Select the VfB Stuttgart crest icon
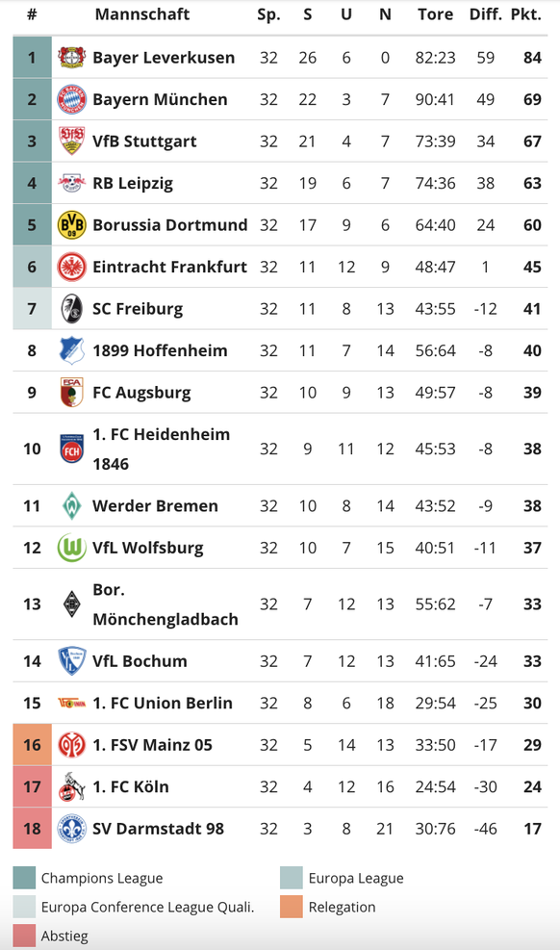This screenshot has width=560, height=950. 71,141
